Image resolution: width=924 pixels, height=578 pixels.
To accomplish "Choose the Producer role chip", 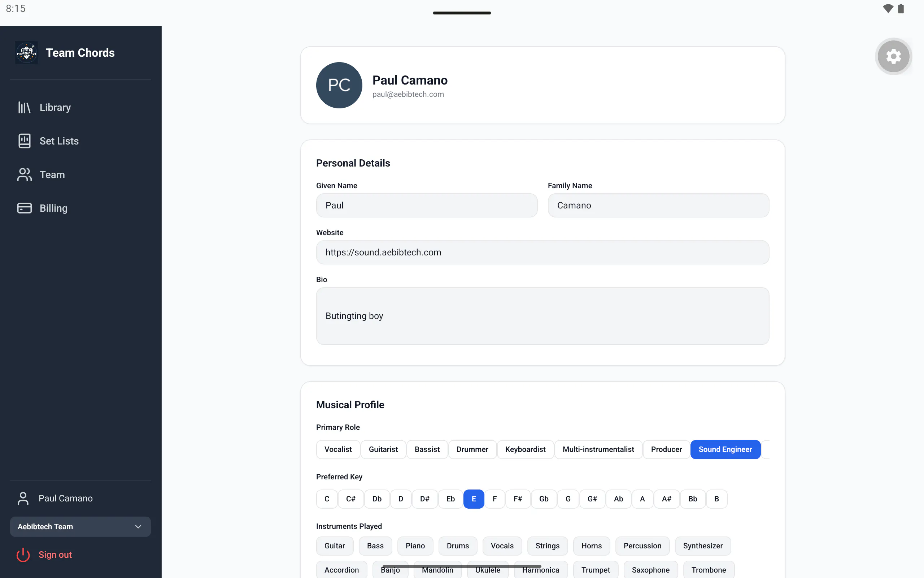I will [x=666, y=449].
